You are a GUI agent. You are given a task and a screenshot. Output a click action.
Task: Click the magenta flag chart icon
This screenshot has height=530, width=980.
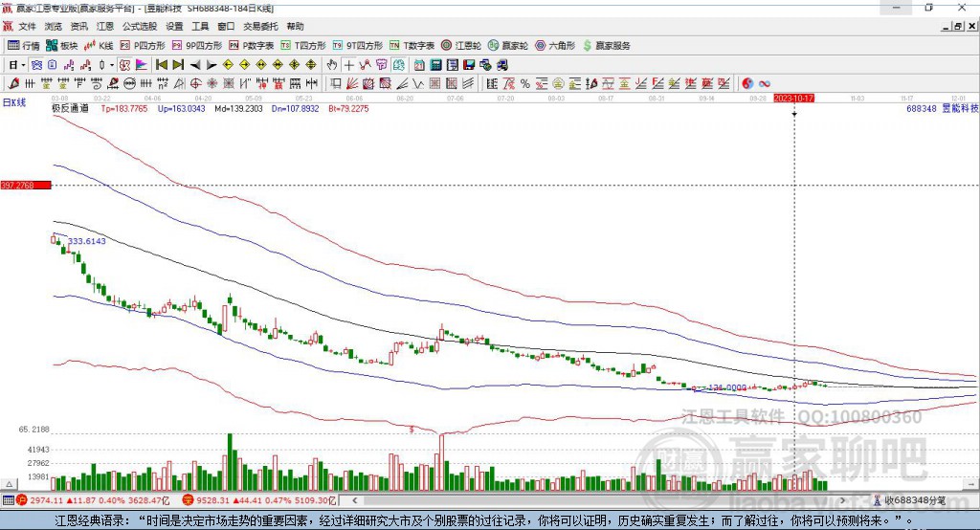[142, 65]
